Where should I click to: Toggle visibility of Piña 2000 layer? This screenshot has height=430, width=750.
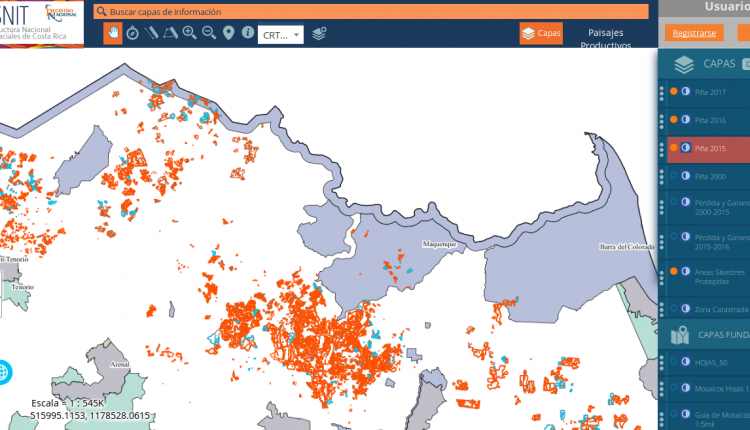click(674, 176)
